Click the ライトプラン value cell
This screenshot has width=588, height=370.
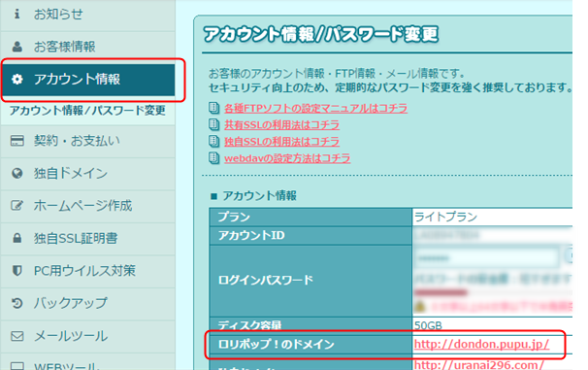[x=493, y=217]
